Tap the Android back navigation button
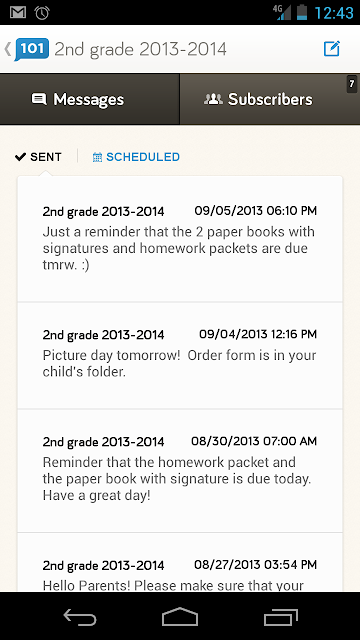 [80, 616]
